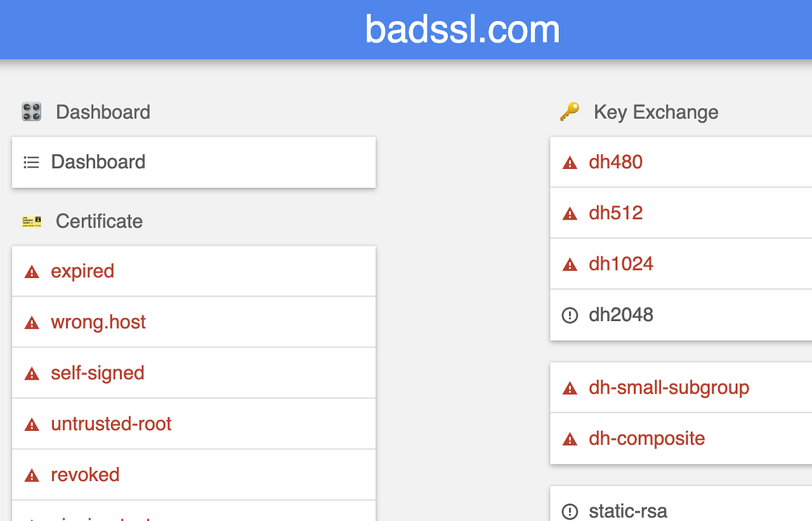Screen dimensions: 812x521
Task: Open the dh-composite link
Action: pos(681,439)
